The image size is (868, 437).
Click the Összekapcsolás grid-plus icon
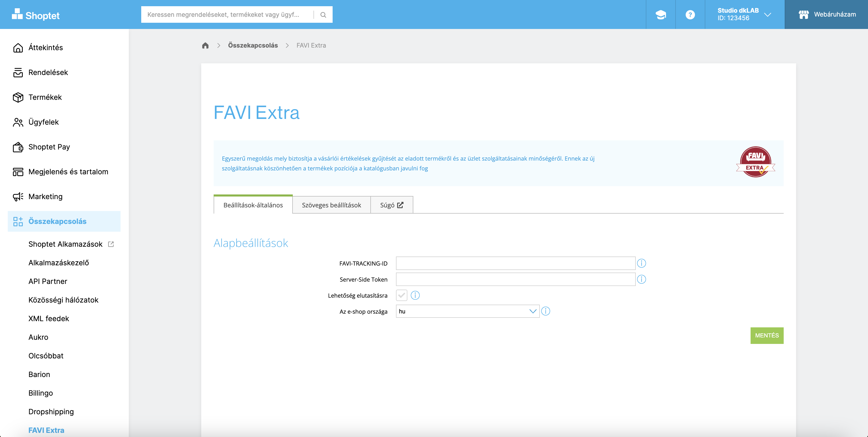click(x=18, y=221)
